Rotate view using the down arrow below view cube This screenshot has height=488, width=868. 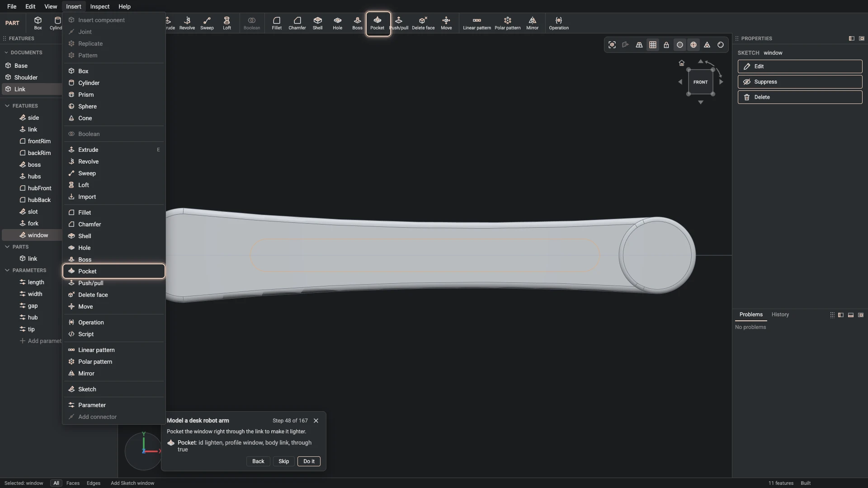701,103
